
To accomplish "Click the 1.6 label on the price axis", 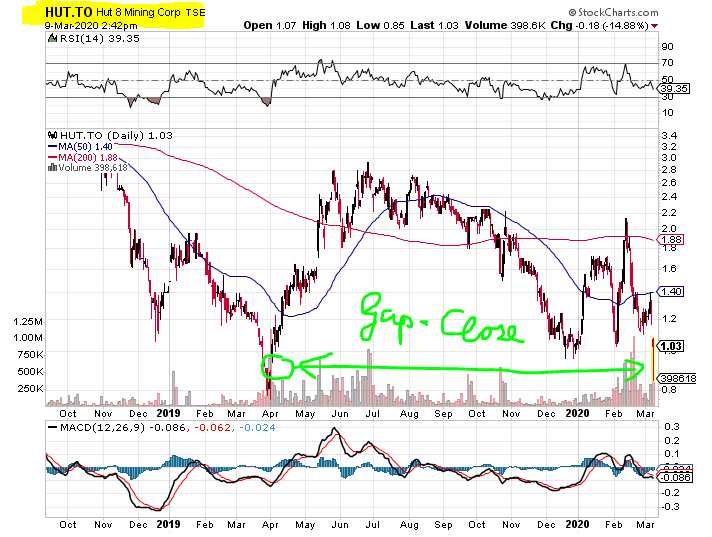I will coord(669,268).
